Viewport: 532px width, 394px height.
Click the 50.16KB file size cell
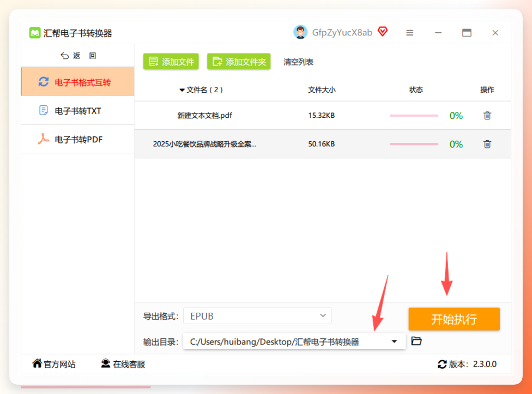point(321,144)
